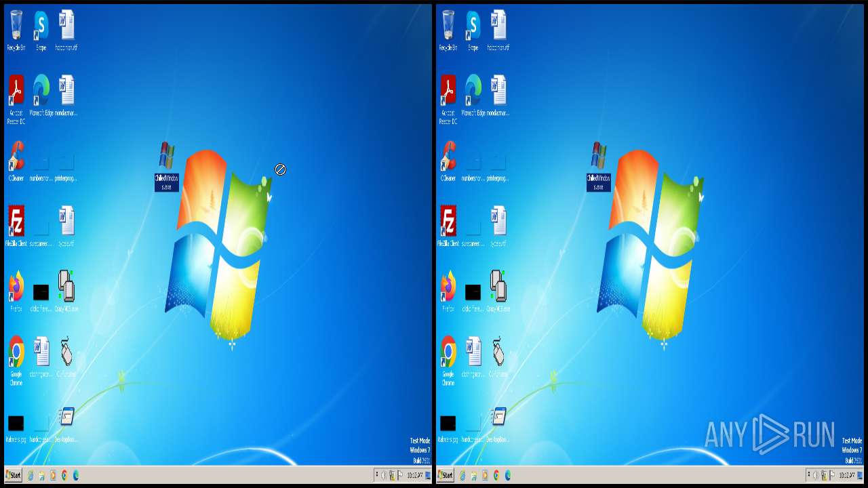Expand hidden tray icons on the right screen
Screen dimensions: 868x488
click(808, 475)
